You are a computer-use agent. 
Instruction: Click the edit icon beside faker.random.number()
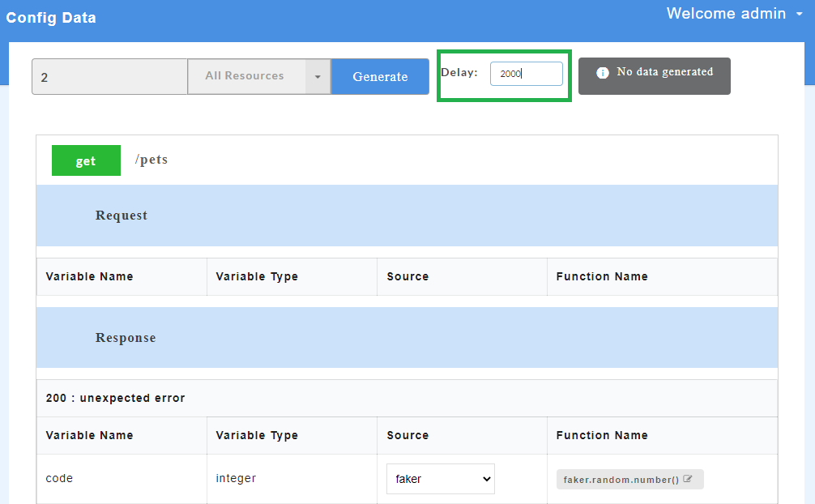pyautogui.click(x=688, y=479)
